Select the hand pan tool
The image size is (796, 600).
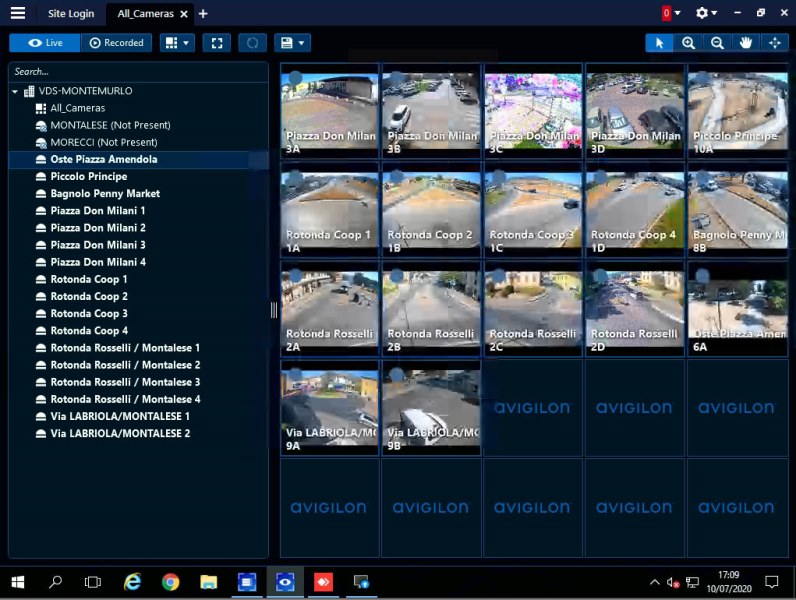click(745, 43)
